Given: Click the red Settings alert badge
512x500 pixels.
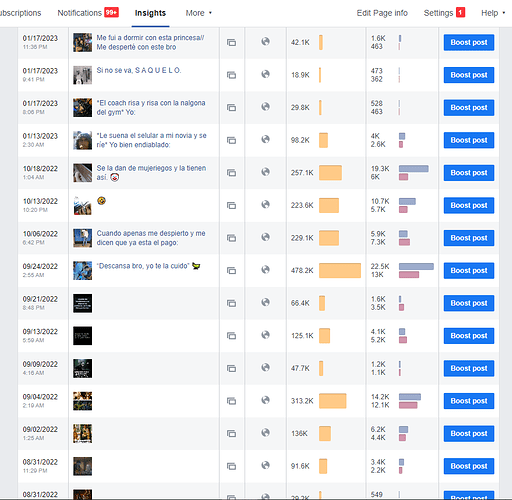Looking at the screenshot, I should [x=460, y=13].
